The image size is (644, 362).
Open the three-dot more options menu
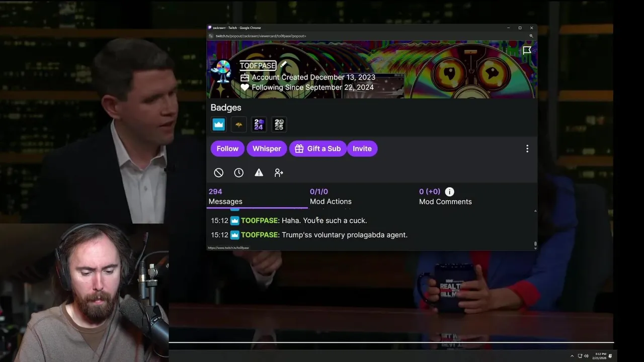pyautogui.click(x=527, y=149)
